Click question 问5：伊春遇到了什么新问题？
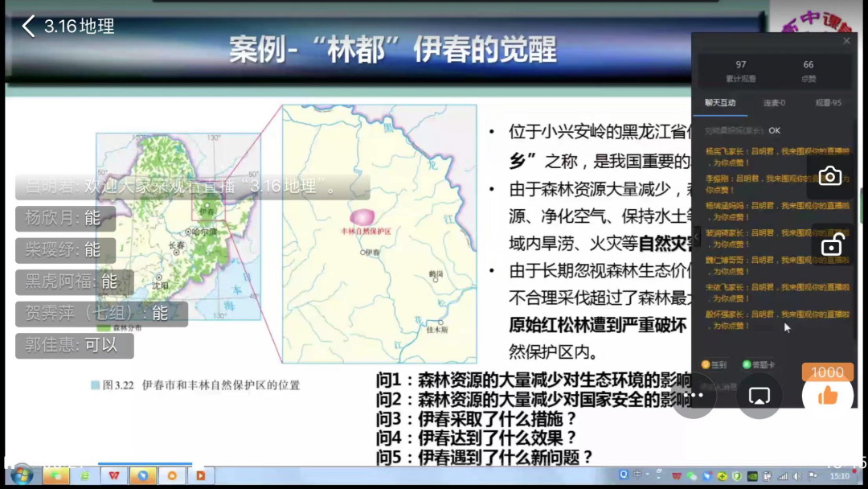Screen dimensions: 868x489 pos(485,458)
